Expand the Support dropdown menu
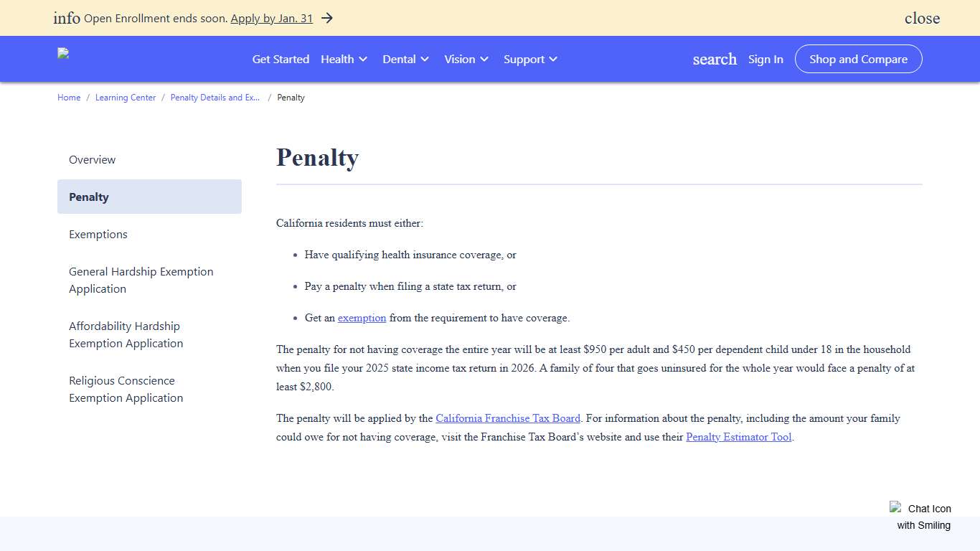This screenshot has width=980, height=551. click(x=530, y=59)
